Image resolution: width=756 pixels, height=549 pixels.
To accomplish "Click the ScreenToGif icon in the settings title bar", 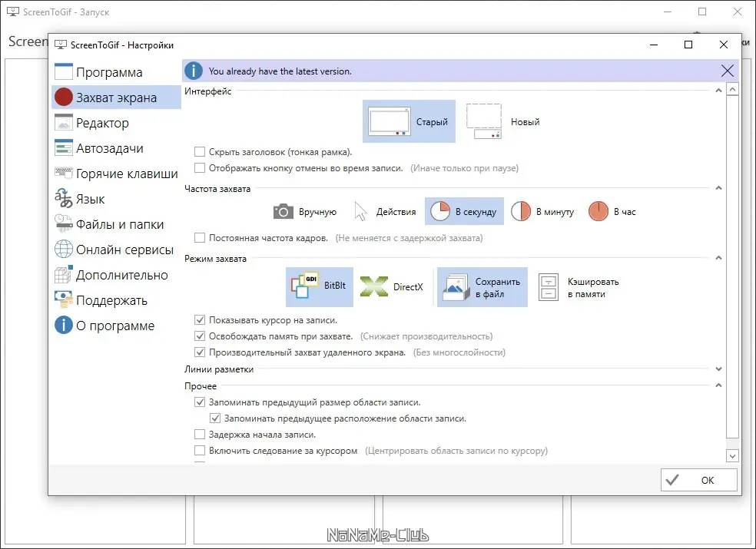I will coord(60,45).
